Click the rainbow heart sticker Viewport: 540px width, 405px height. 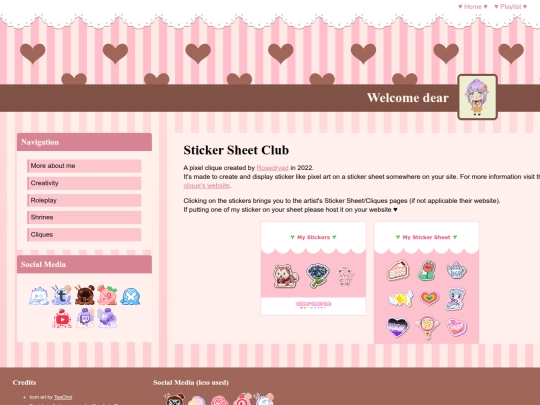429,297
